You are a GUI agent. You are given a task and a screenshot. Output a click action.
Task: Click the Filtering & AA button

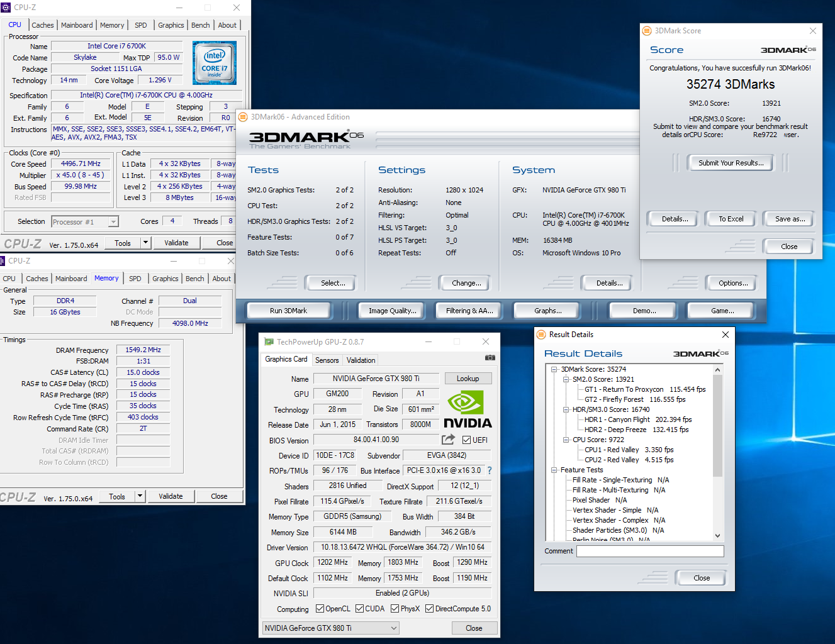(x=469, y=311)
